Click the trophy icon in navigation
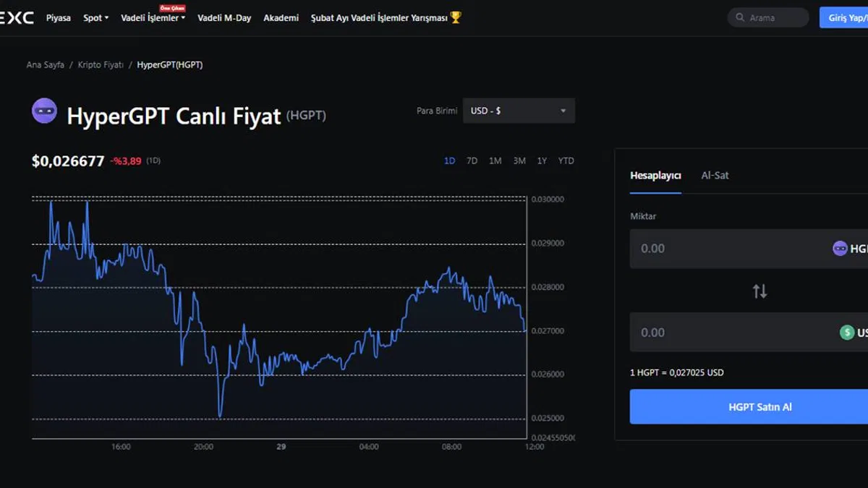868x488 pixels. coord(456,17)
